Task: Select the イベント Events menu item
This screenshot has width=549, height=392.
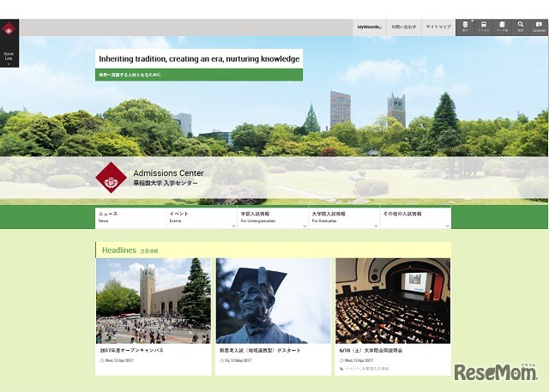Action: point(202,218)
